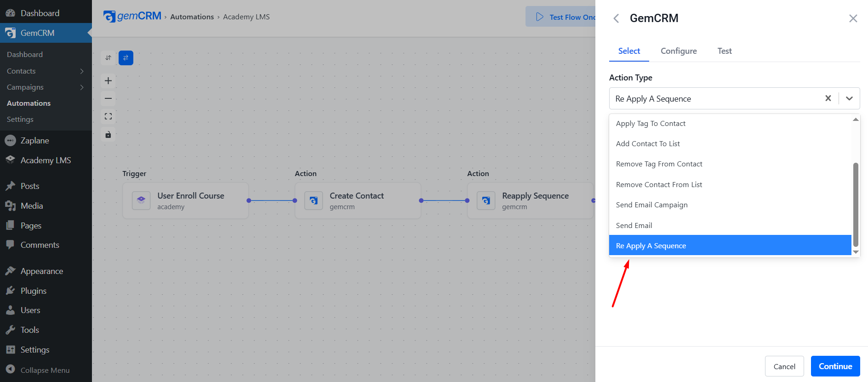Choose Add Contact To List option
This screenshot has height=382, width=868.
coord(730,143)
